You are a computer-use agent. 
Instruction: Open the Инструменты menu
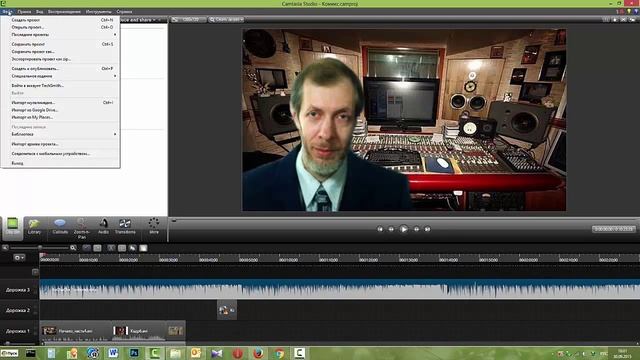tap(98, 12)
